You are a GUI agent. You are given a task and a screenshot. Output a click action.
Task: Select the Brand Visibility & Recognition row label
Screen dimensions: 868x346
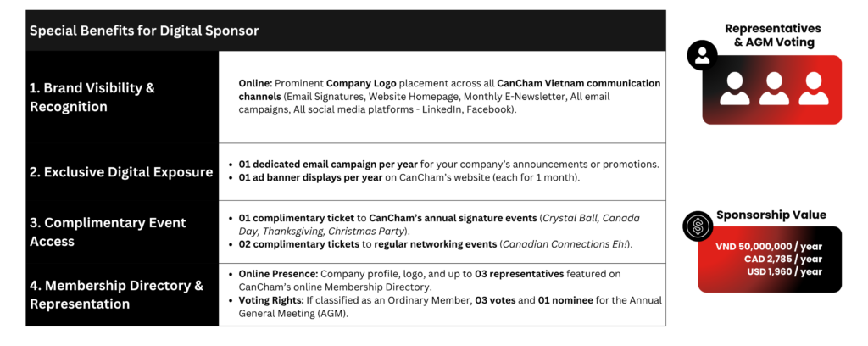pos(93,97)
